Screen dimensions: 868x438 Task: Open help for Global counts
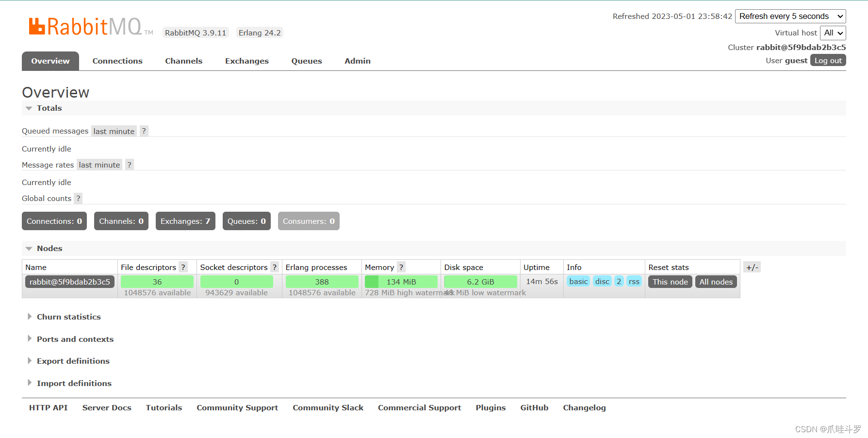tap(78, 198)
